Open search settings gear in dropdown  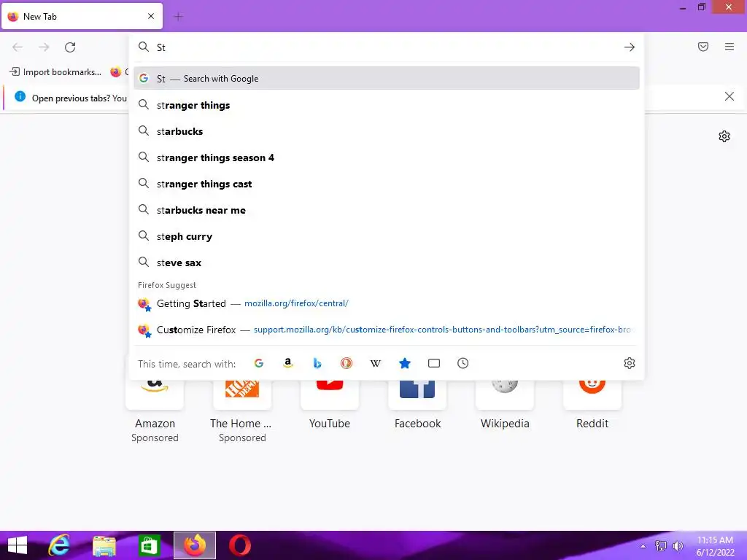coord(630,363)
